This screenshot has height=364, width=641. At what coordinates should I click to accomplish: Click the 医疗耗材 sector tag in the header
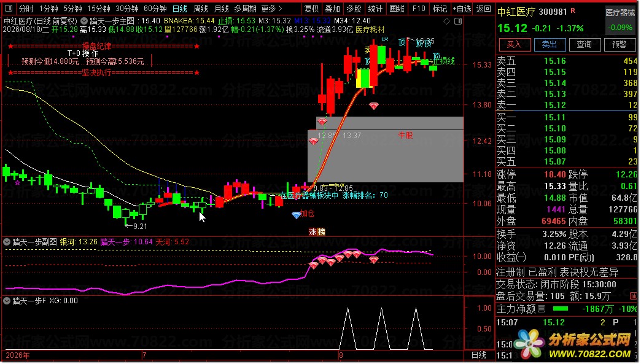pos(370,30)
